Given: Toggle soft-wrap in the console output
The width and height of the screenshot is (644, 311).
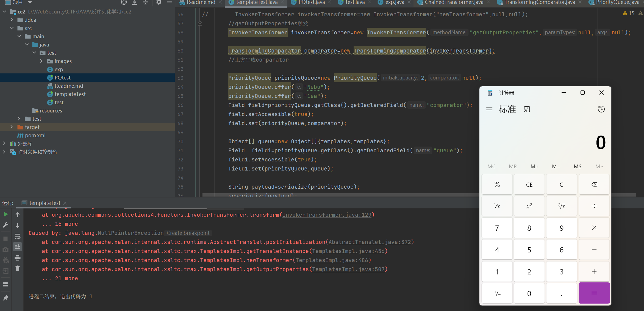Looking at the screenshot, I should click(18, 236).
